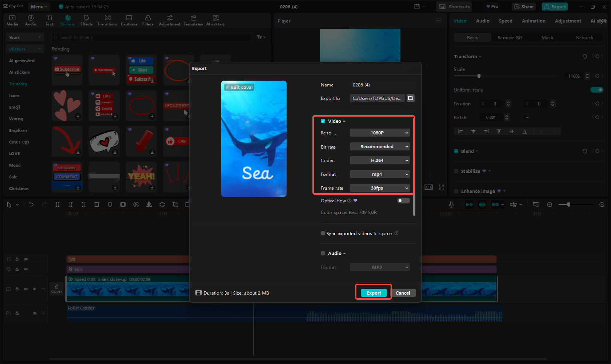Image resolution: width=611 pixels, height=364 pixels.
Task: Select the Animation tab in the right panel
Action: click(x=533, y=21)
